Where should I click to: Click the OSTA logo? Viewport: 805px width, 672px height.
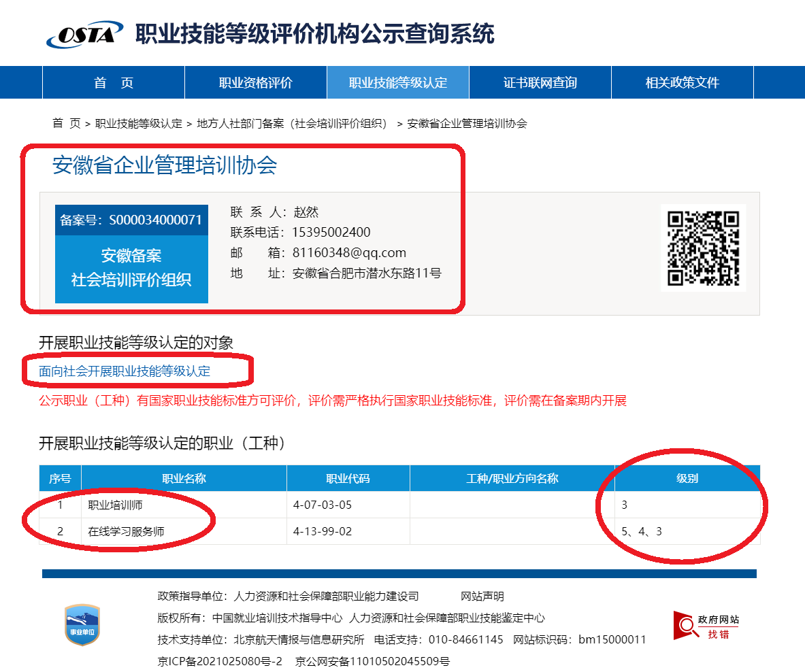[x=84, y=35]
